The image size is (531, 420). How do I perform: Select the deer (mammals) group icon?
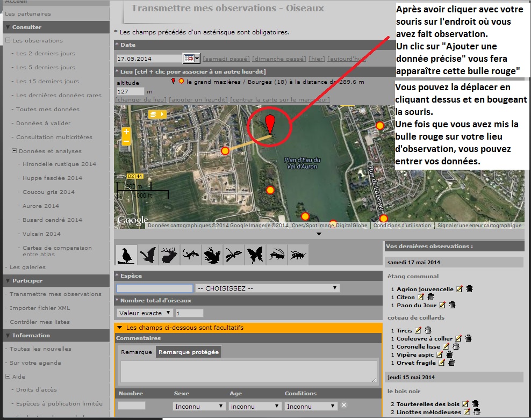click(169, 255)
